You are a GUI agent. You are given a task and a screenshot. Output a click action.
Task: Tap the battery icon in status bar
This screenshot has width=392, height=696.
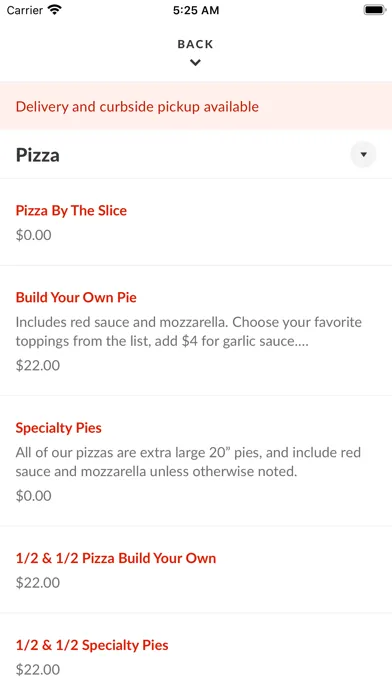[x=375, y=10]
